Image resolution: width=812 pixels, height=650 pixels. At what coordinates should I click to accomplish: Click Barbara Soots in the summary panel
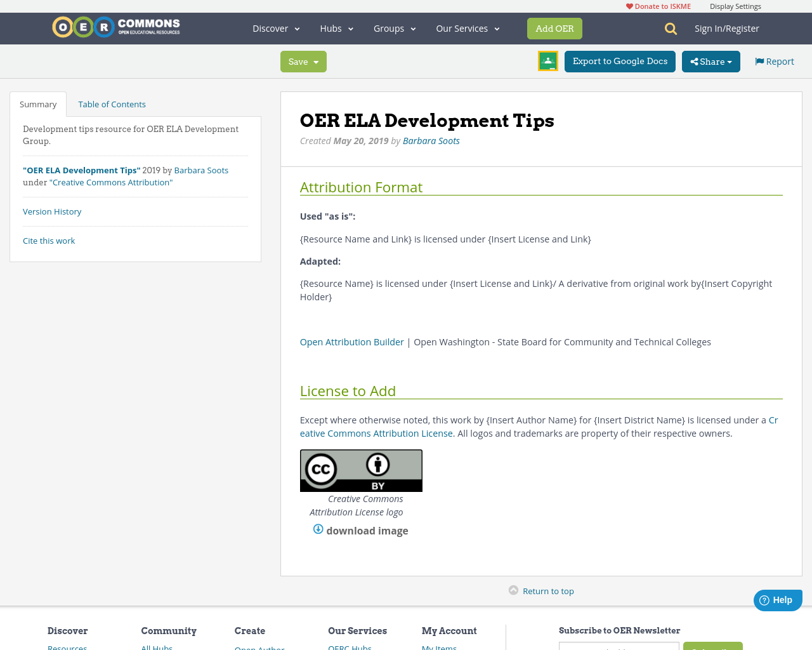pos(201,170)
